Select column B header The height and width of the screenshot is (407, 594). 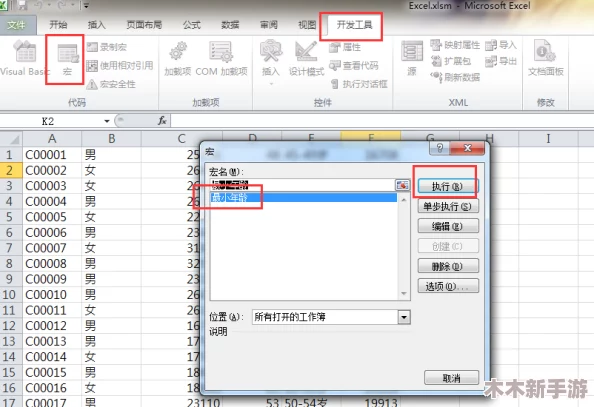111,139
